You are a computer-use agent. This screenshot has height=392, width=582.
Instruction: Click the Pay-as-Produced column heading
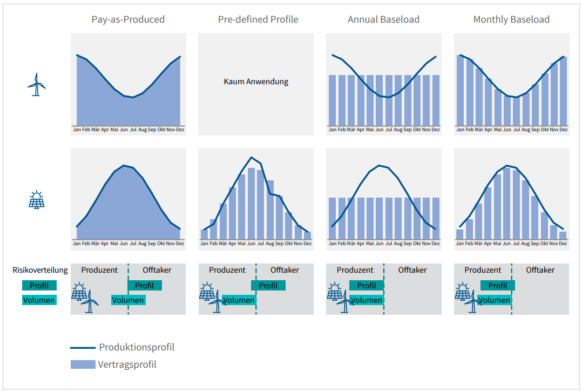tap(128, 19)
